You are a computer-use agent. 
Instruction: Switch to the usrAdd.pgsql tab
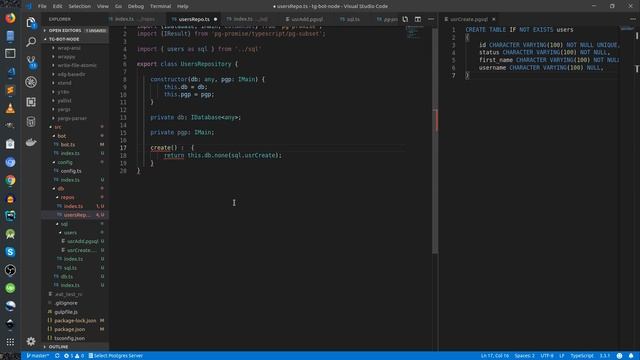(307, 19)
